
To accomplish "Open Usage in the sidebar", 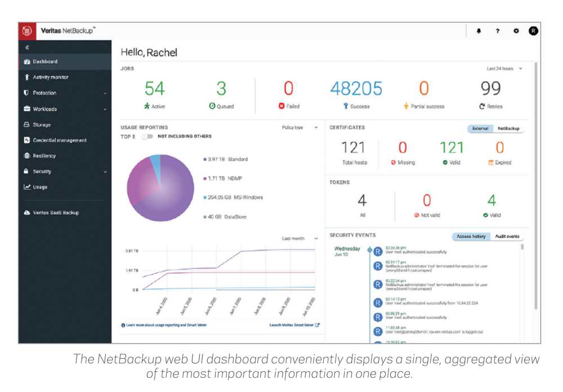I will [65, 187].
